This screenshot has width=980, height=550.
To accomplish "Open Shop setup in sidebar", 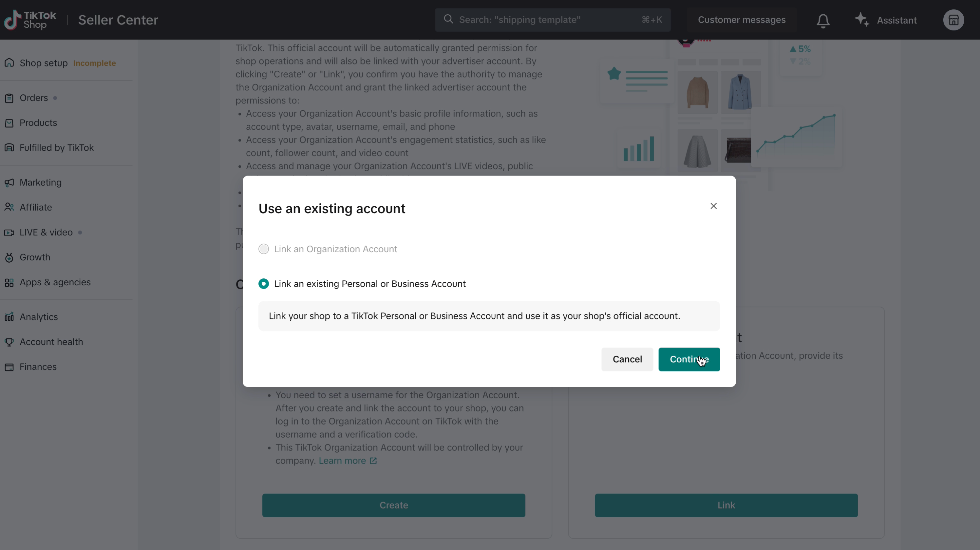I will [43, 63].
